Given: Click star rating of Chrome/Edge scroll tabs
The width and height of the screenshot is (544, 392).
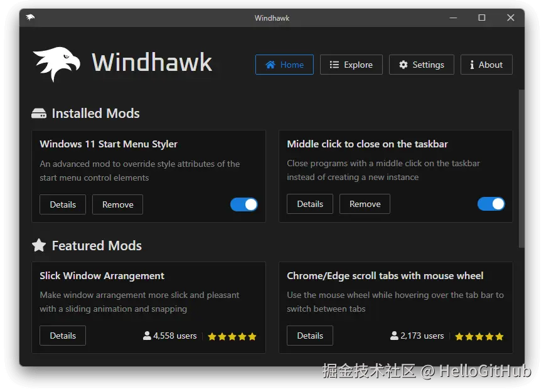Looking at the screenshot, I should [479, 336].
